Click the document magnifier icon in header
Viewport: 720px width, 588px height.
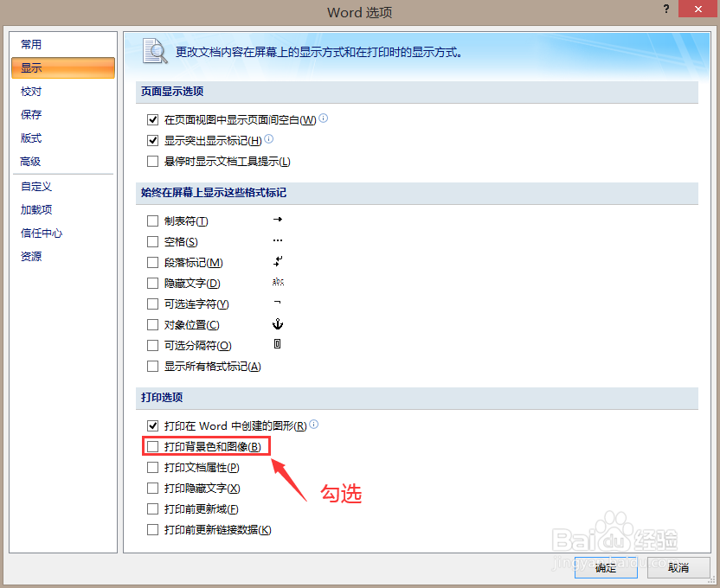pos(154,51)
